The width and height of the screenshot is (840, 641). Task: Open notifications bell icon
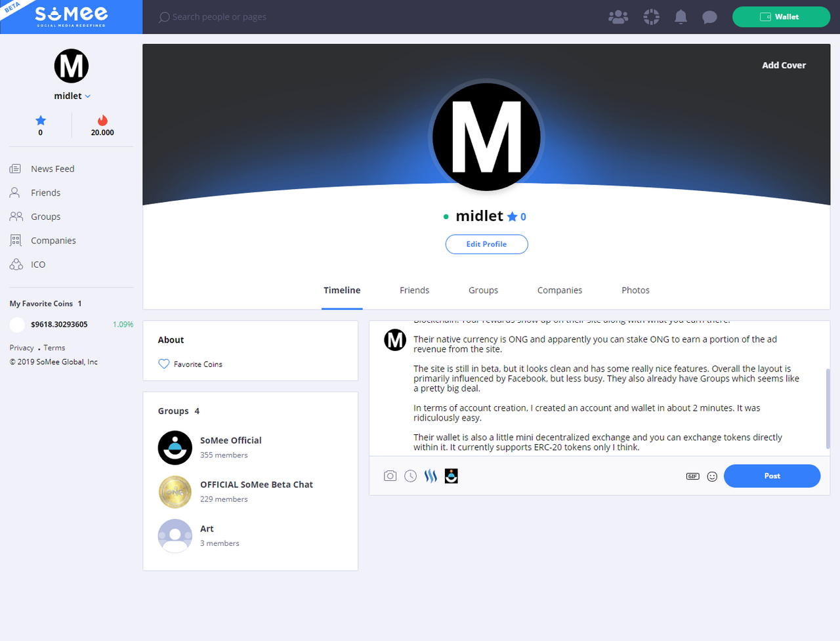pos(681,17)
